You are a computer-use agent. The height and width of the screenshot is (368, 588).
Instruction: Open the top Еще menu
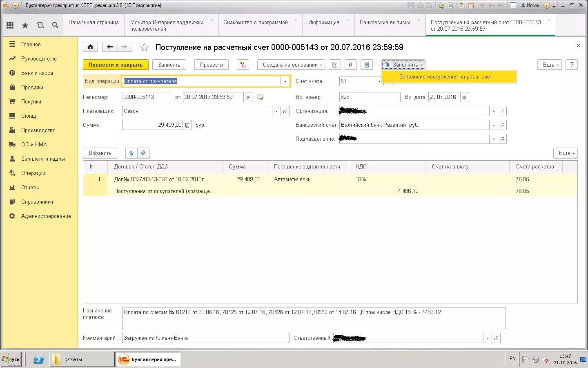pyautogui.click(x=550, y=65)
